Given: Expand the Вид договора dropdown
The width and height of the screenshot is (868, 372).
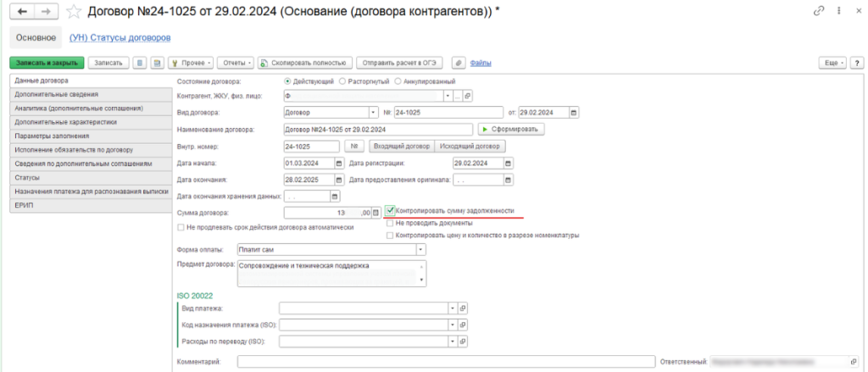Looking at the screenshot, I should 374,113.
